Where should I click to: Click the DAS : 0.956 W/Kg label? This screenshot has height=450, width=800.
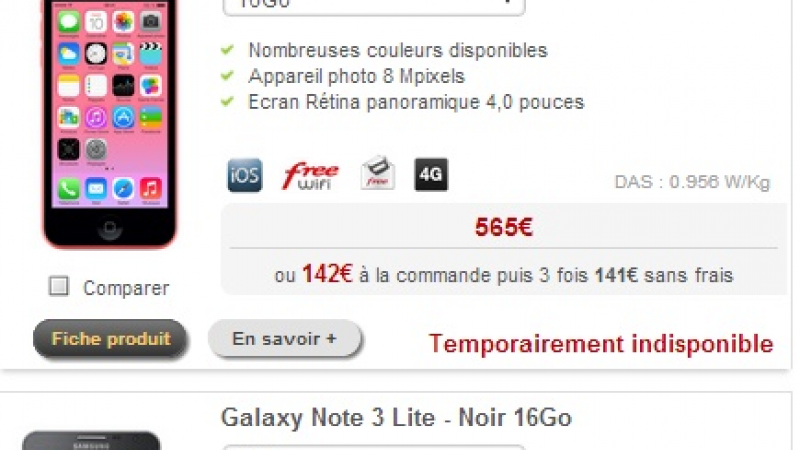(x=692, y=182)
